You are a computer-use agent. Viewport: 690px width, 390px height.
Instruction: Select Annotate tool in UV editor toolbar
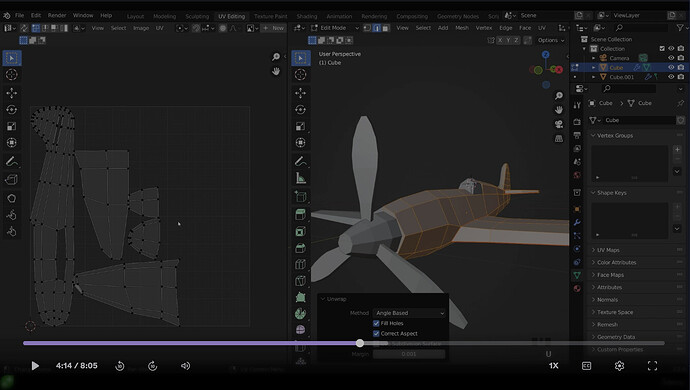point(12,162)
